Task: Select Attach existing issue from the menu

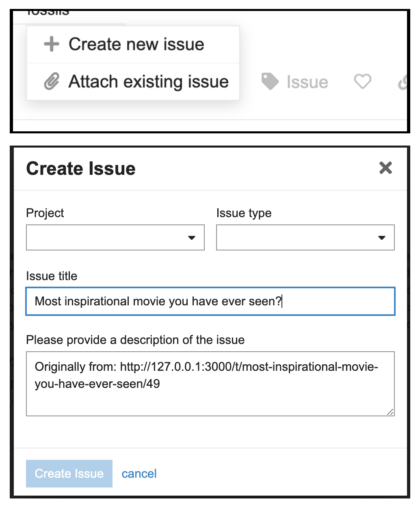Action: 148,81
